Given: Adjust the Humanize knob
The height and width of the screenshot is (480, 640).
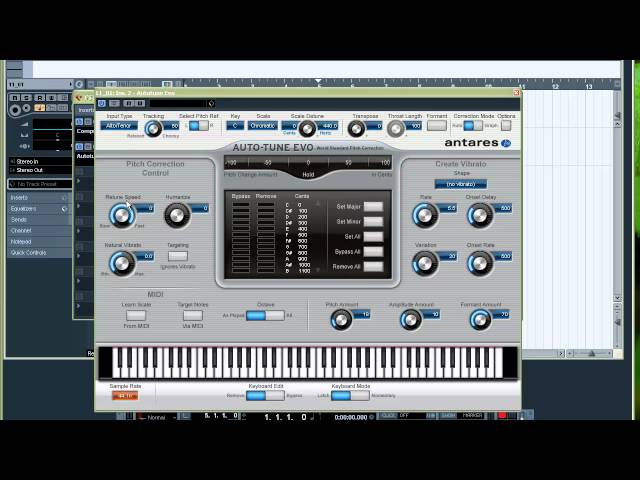Looking at the screenshot, I should click(177, 215).
